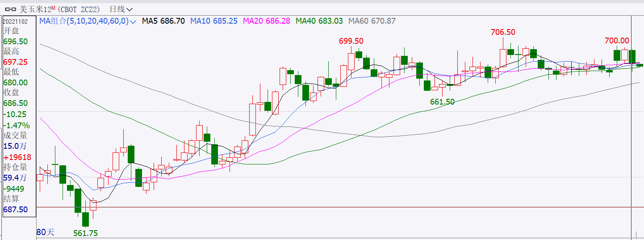Click the open interest value 59.4万

[15, 178]
